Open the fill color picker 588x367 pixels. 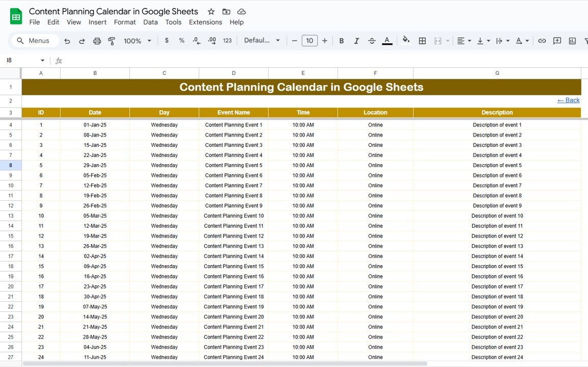[406, 41]
